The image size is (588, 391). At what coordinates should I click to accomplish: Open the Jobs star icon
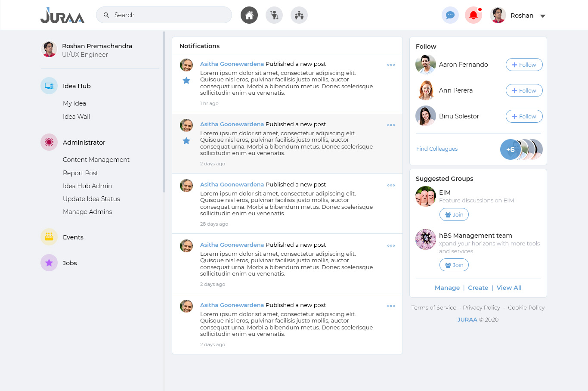pos(49,263)
